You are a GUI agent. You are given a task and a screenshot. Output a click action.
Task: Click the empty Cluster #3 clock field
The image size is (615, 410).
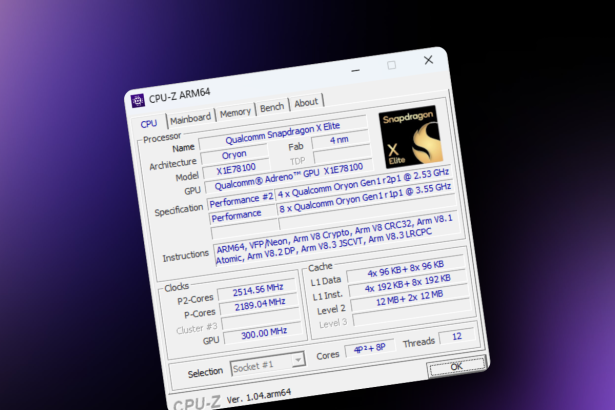pyautogui.click(x=261, y=319)
